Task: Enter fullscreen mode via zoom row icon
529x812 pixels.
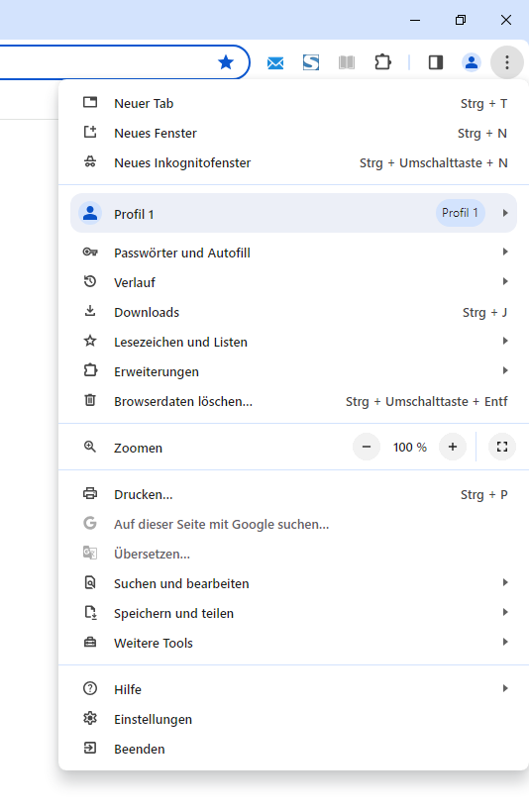Action: coord(502,447)
